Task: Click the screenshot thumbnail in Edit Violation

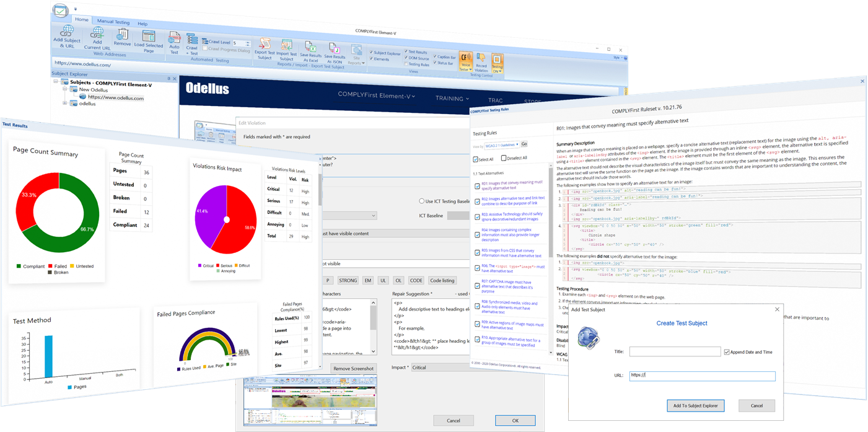Action: 310,401
